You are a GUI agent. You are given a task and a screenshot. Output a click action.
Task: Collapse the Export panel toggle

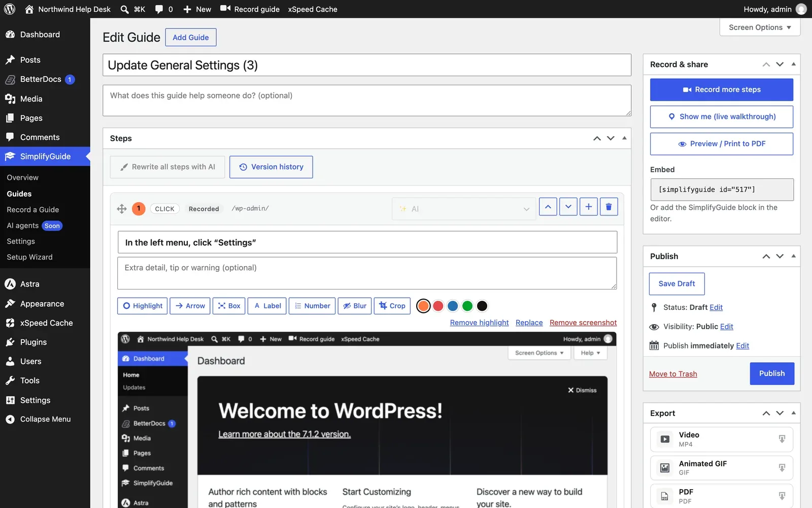tap(793, 413)
